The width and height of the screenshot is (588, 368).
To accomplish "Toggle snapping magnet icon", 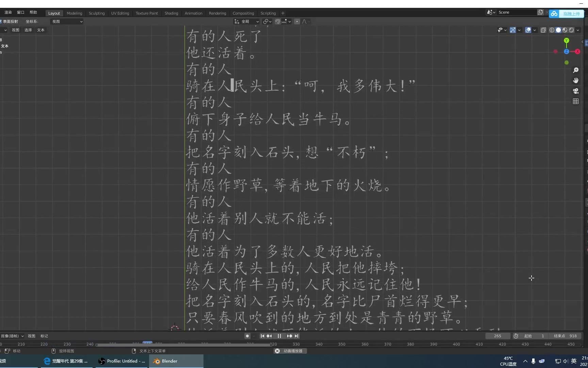I will coord(278,21).
